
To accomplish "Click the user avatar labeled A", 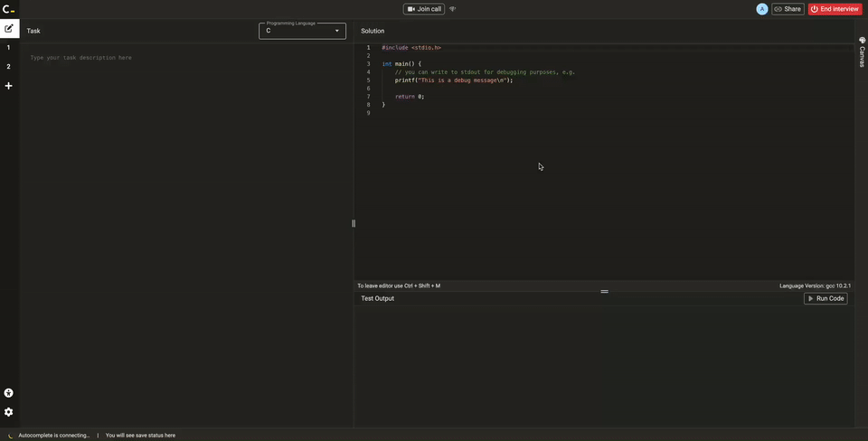I will coord(761,9).
